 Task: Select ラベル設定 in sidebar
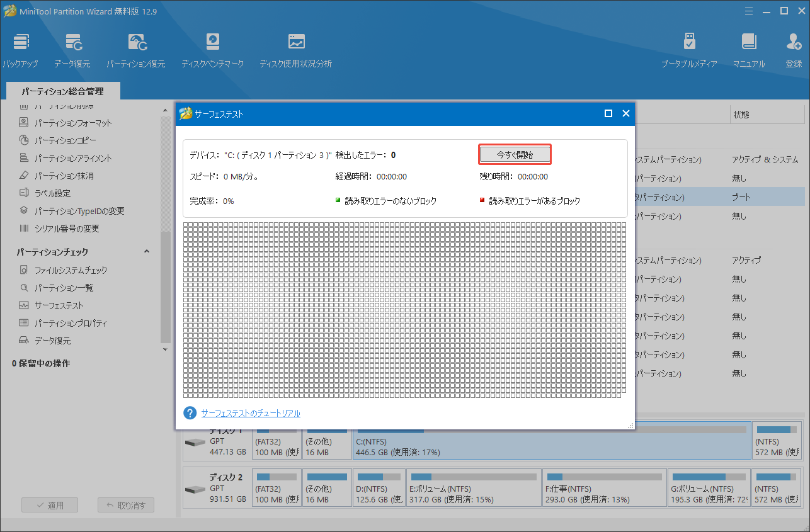pos(45,193)
